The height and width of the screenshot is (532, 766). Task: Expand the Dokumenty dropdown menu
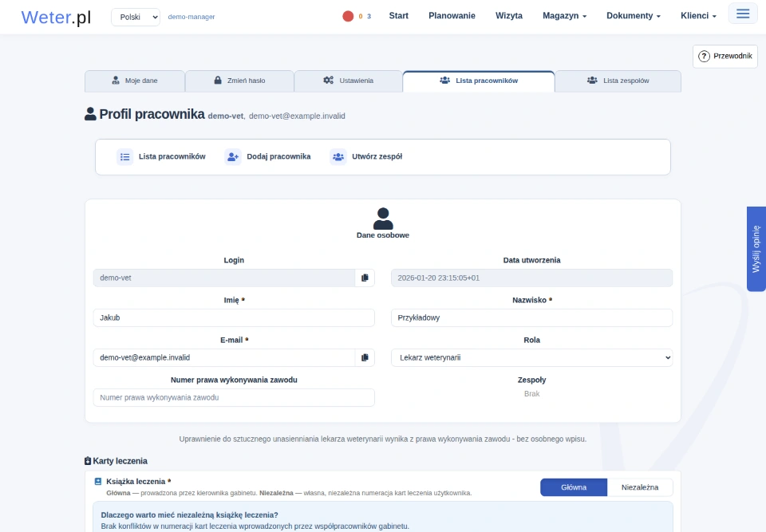(633, 16)
